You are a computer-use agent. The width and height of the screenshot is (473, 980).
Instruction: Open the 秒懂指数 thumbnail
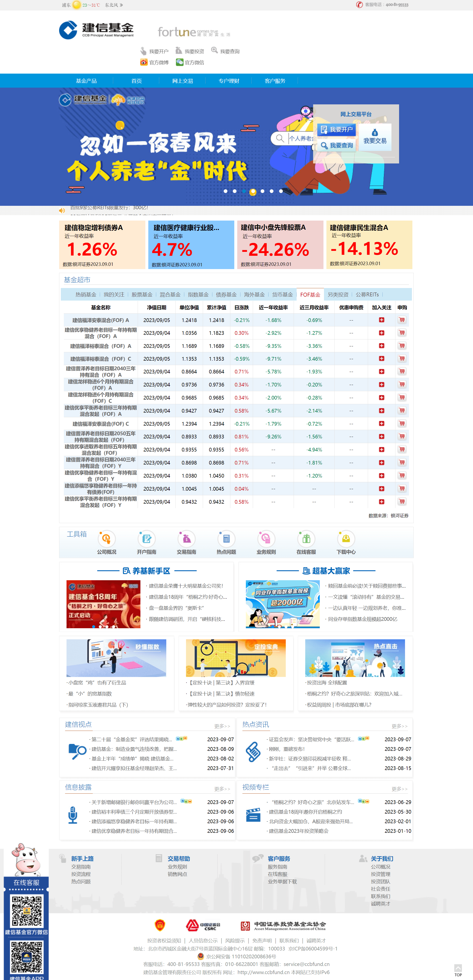(116, 658)
